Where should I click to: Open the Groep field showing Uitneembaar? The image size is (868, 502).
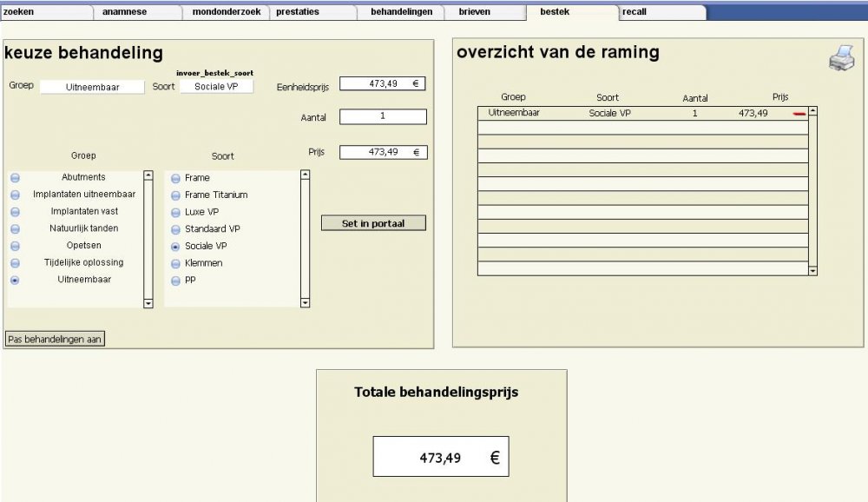[x=93, y=87]
